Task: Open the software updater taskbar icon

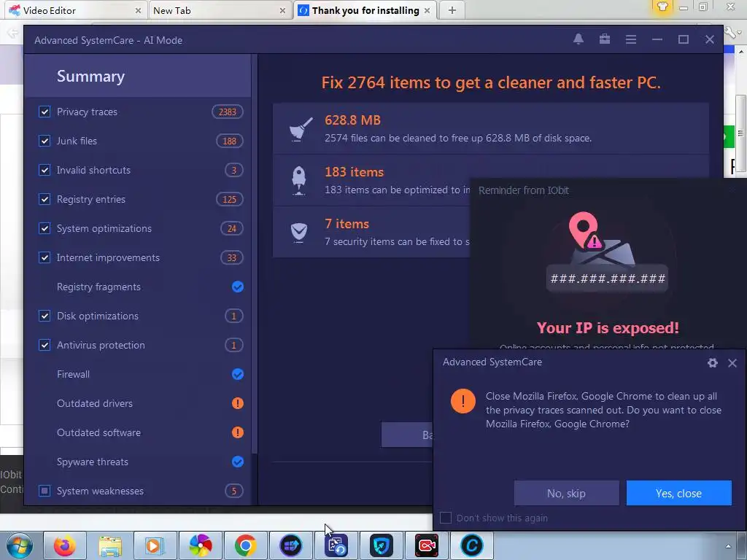Action: pyautogui.click(x=290, y=545)
